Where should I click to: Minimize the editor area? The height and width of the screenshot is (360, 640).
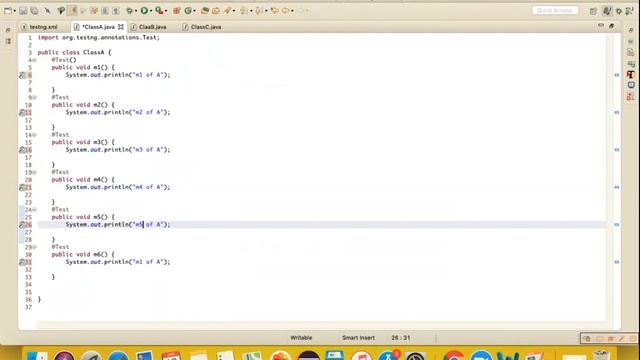coord(601,26)
